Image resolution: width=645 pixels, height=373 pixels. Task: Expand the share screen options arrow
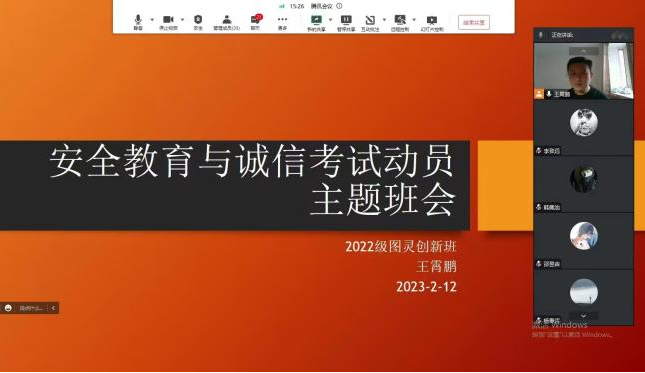(x=330, y=19)
